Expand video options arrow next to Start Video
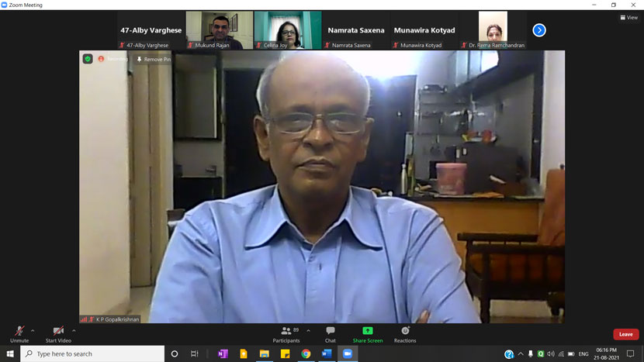Screen dimensions: 644x362 tap(74, 331)
